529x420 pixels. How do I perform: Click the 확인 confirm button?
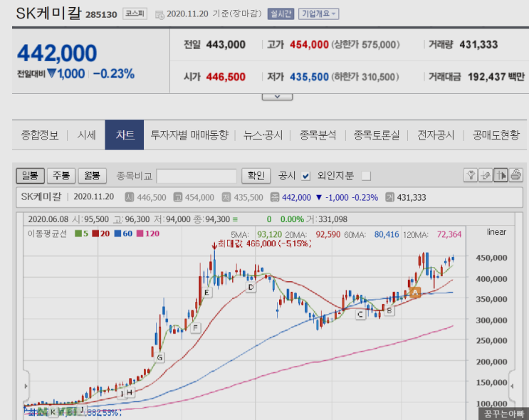(256, 176)
